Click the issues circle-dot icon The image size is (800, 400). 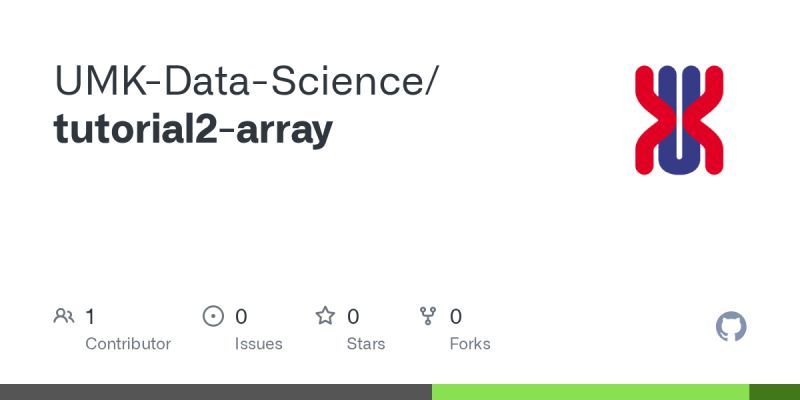click(213, 316)
